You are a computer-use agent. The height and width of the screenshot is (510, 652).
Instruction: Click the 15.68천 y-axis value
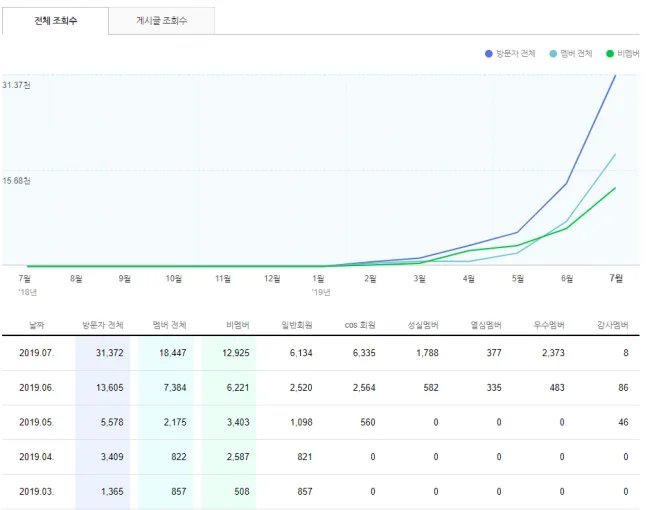[16, 181]
